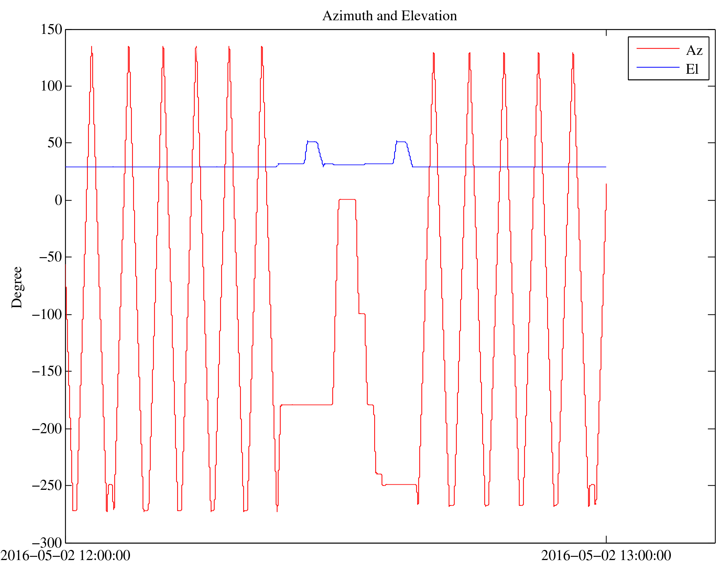
Task: Click the blue El line sample in legend
Action: click(658, 67)
